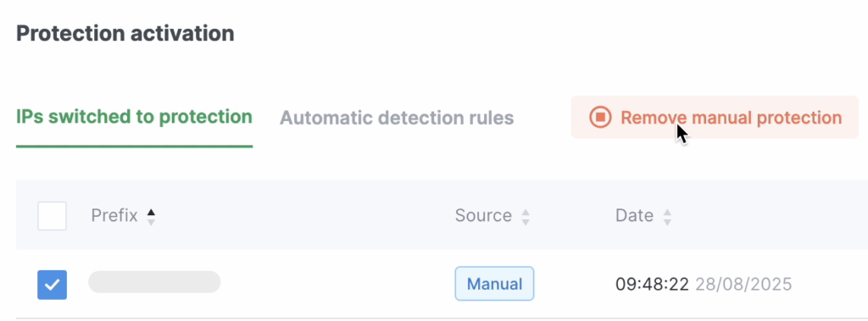868x321 pixels.
Task: Click the Protection activation heading
Action: [x=125, y=33]
